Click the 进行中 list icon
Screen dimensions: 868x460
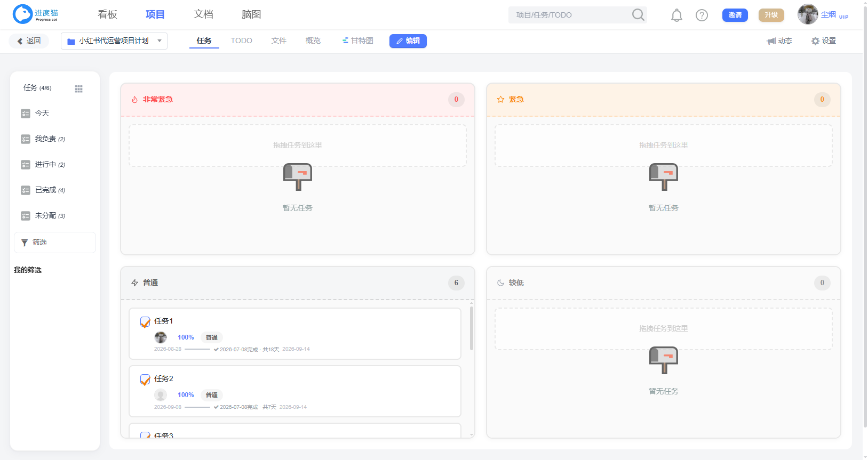tap(26, 165)
